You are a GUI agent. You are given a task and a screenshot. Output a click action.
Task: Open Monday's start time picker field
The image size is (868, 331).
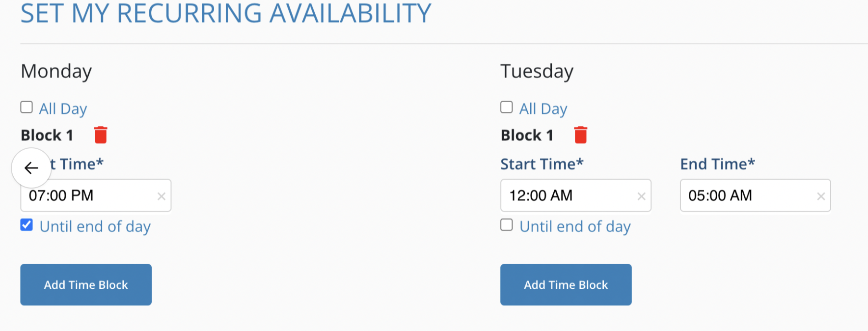click(88, 195)
